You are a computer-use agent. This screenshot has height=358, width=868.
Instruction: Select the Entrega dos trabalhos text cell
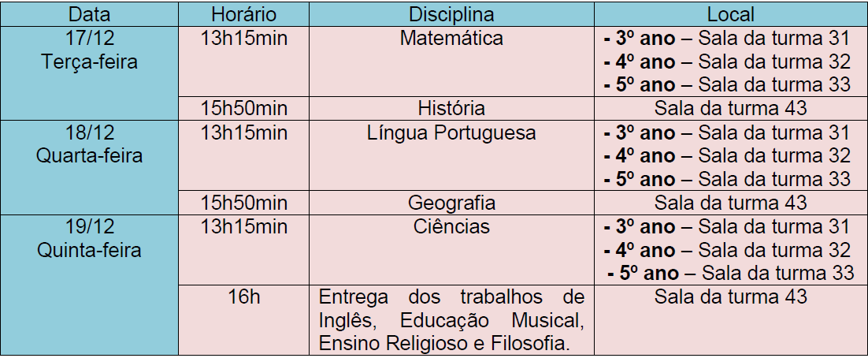[x=451, y=320]
